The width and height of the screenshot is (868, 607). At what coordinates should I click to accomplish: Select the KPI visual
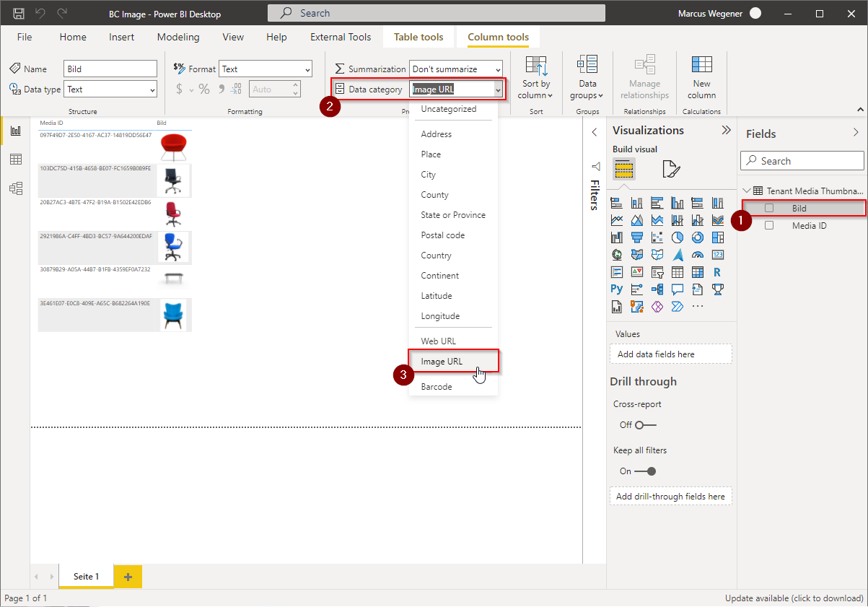tap(637, 272)
